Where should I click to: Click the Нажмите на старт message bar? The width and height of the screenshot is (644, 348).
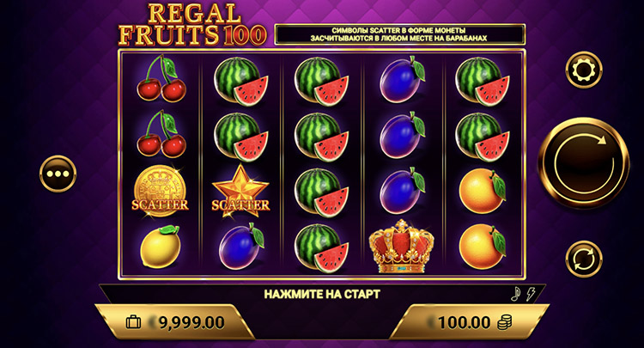[322, 294]
